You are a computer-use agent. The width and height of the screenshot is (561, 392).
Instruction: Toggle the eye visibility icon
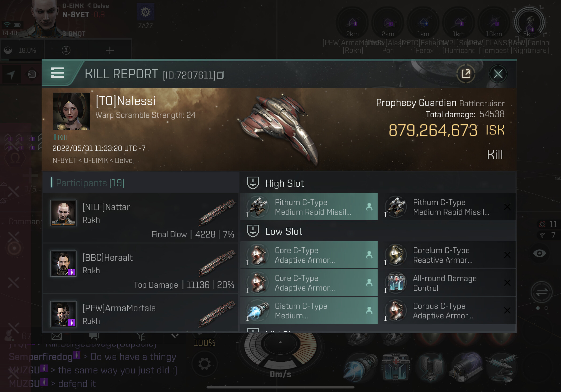(x=539, y=253)
